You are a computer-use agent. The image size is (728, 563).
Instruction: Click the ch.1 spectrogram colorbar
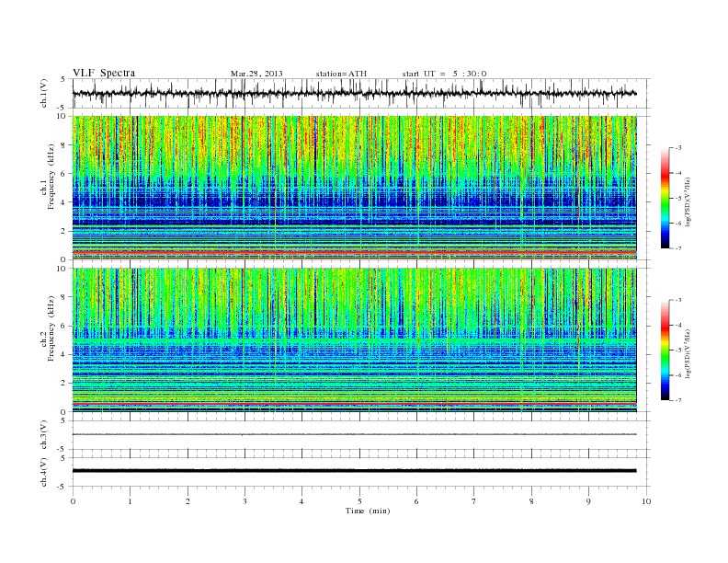click(x=665, y=198)
